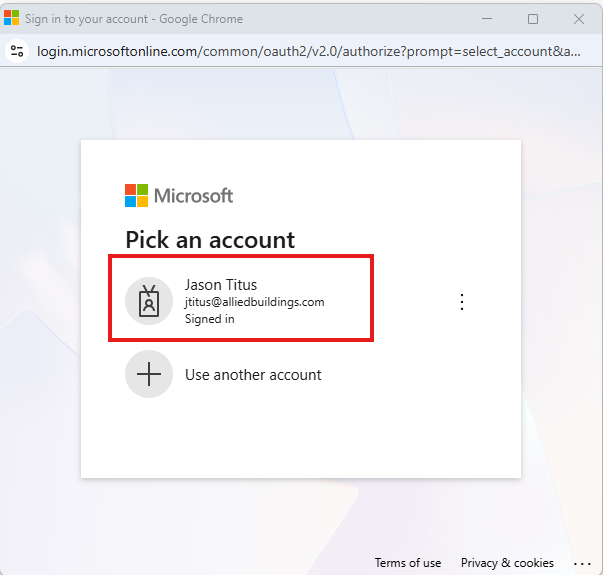Screen dimensions: 603x575
Task: Open the Privacy & cookies link
Action: coord(507,563)
